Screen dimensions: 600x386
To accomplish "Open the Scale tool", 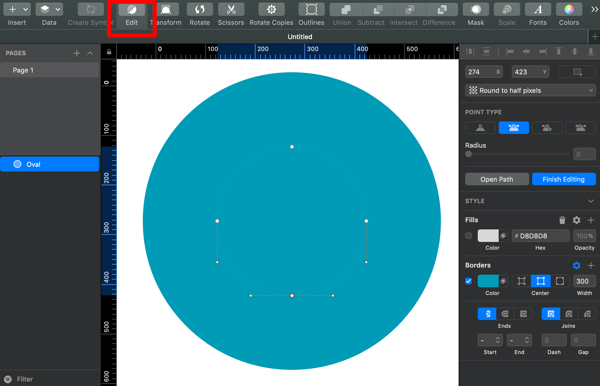I will (x=507, y=9).
